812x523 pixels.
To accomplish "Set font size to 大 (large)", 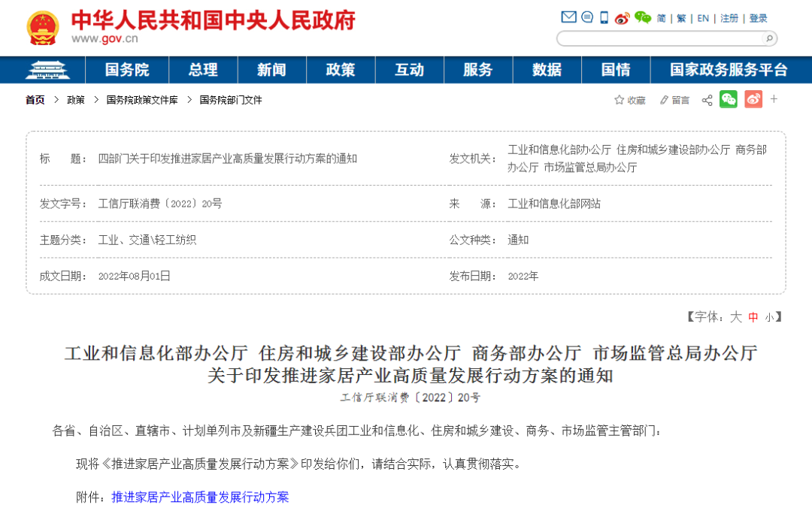I will (x=736, y=317).
